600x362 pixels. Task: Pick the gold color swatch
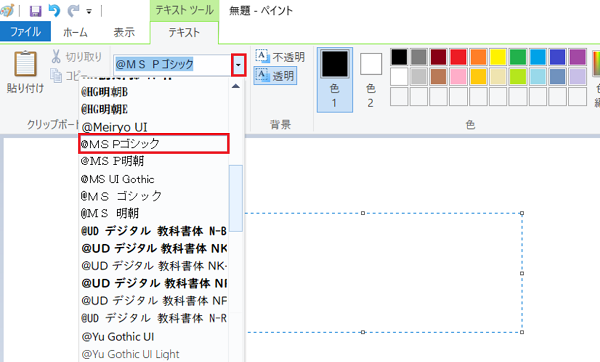478,77
